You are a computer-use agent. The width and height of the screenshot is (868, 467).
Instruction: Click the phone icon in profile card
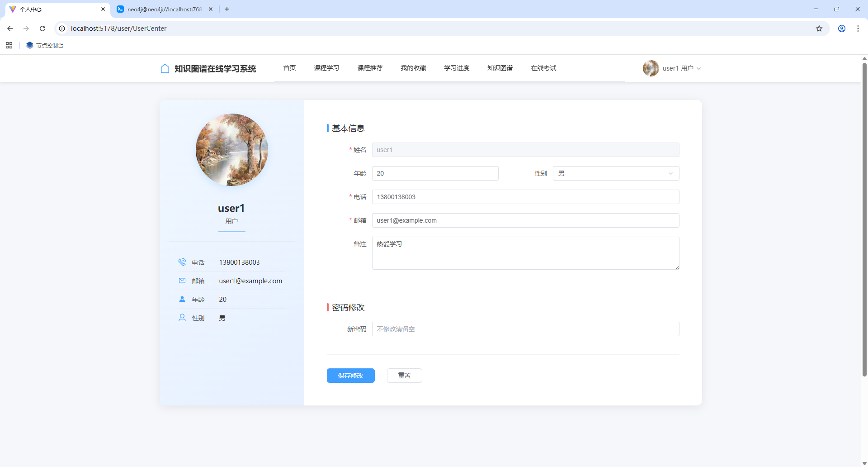click(182, 262)
